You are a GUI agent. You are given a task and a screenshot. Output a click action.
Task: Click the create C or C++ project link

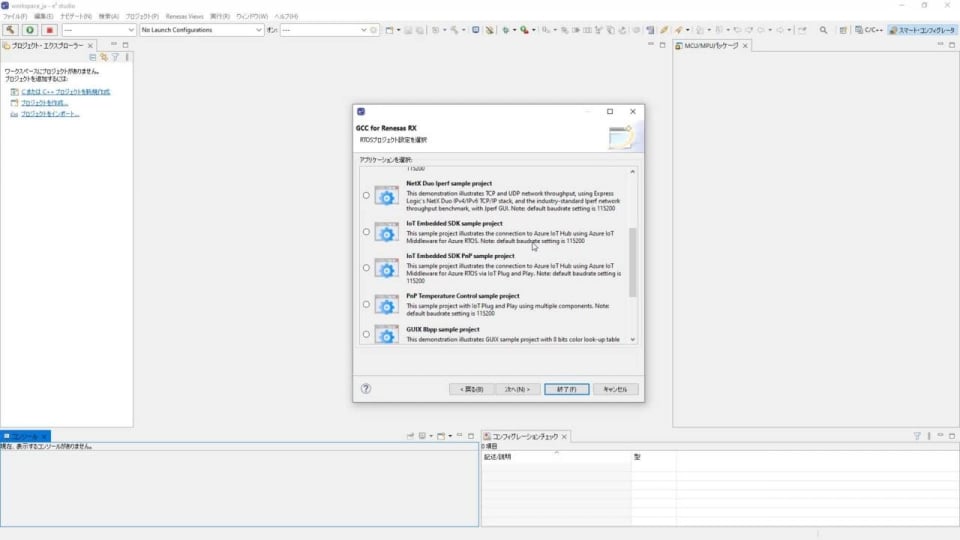click(66, 92)
